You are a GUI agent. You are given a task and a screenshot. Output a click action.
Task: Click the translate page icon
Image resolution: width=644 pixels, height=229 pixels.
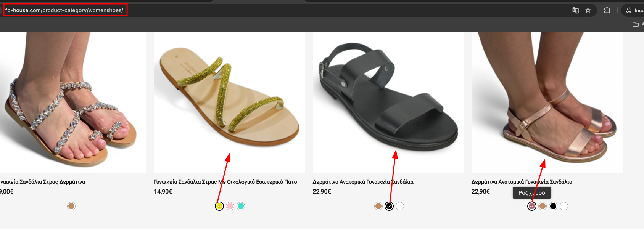pyautogui.click(x=576, y=10)
